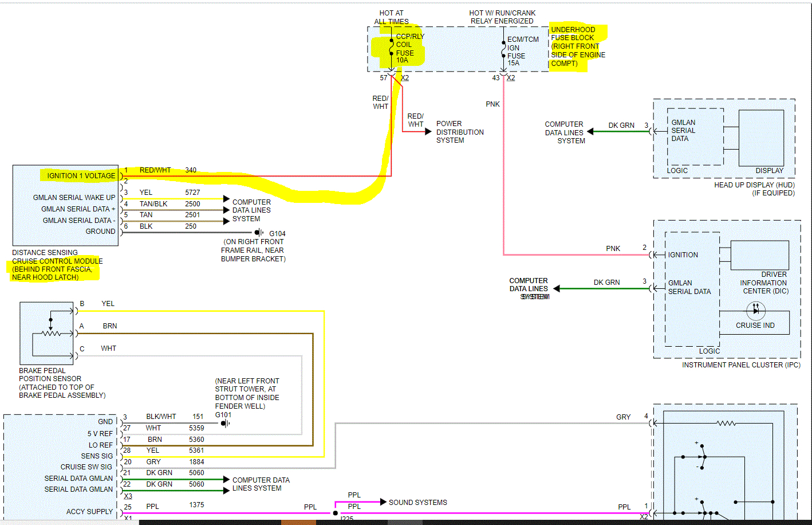Screen dimensions: 812x525
Task: Click circuit number '5727' on YEL wire
Action: 193,193
